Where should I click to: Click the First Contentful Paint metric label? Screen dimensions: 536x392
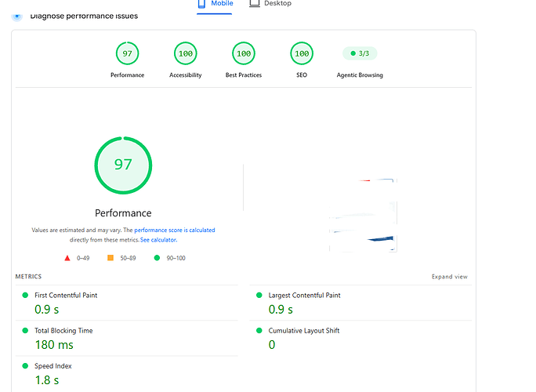[66, 296]
